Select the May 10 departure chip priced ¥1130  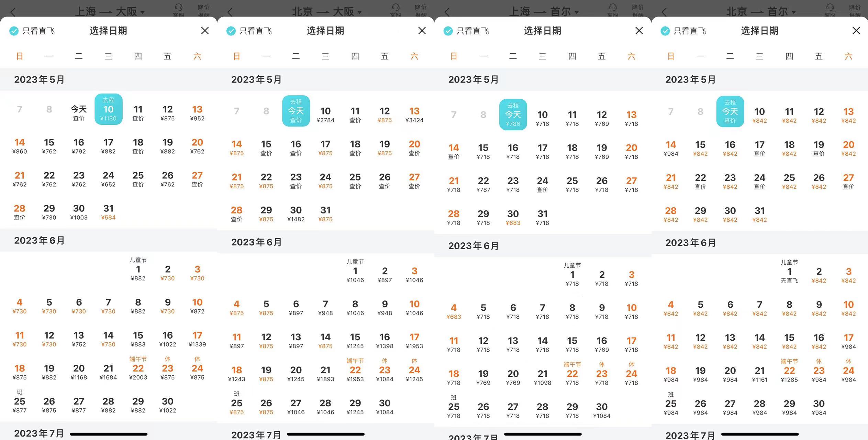tap(108, 109)
